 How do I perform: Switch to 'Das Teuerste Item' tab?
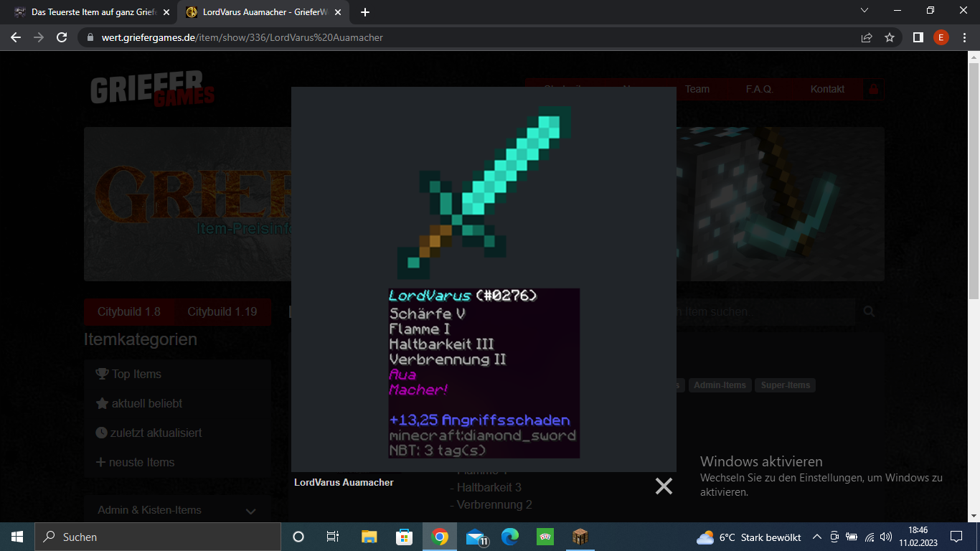pos(93,12)
